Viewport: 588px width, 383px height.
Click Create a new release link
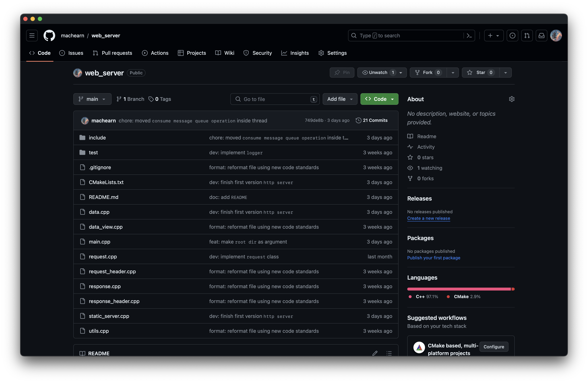[x=428, y=218]
